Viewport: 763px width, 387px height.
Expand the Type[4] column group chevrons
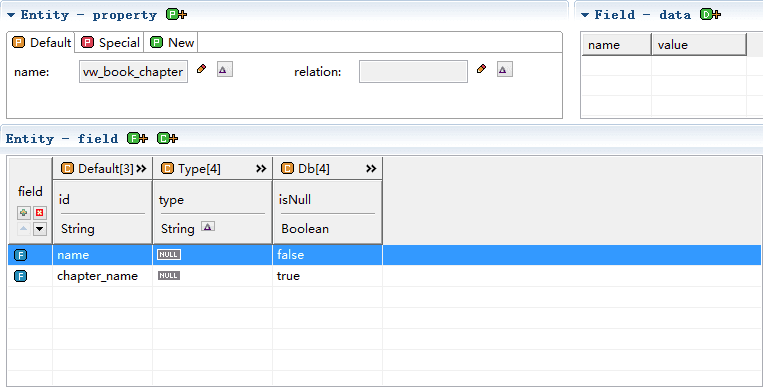tap(261, 168)
